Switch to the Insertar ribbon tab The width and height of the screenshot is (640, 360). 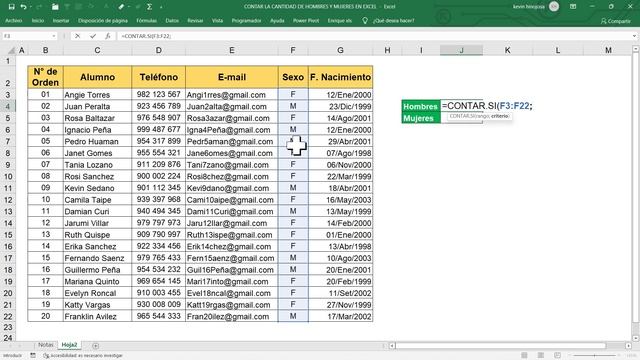[x=61, y=20]
